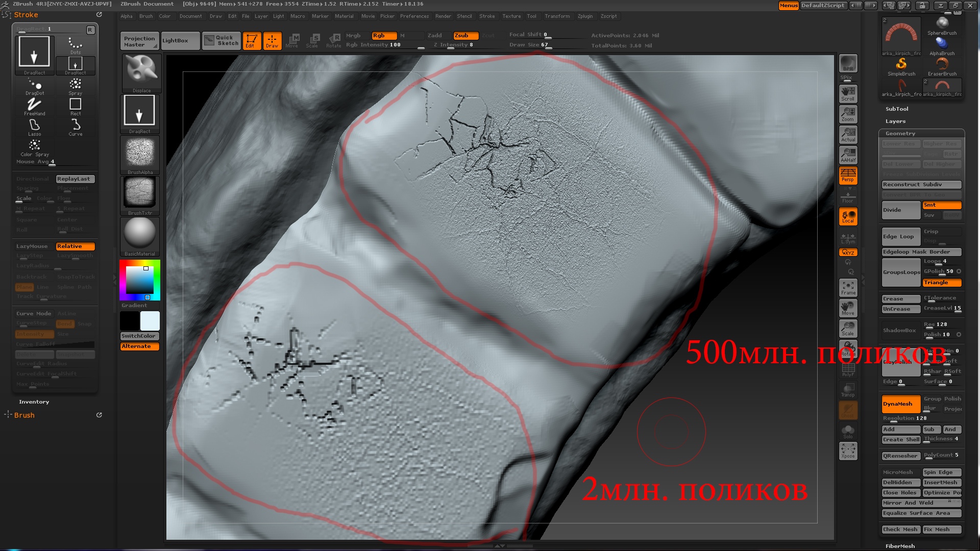Expand the Inventory section
The image size is (980, 551).
coord(34,402)
